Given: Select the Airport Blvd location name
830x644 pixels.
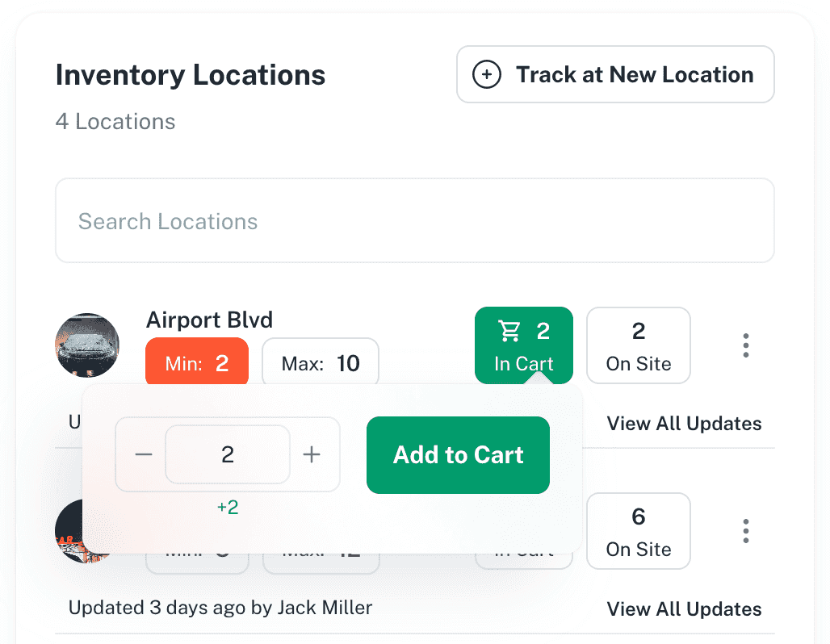Looking at the screenshot, I should [x=209, y=319].
